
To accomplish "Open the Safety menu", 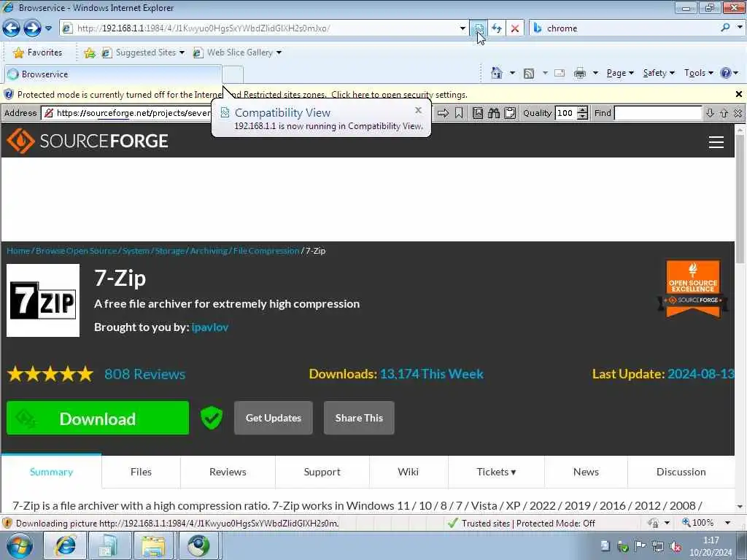I will point(659,73).
